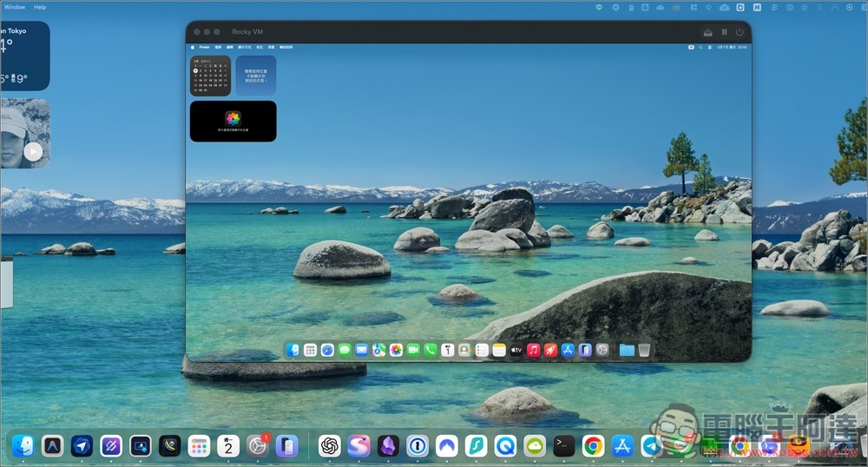Open Messages in the VM dock
The width and height of the screenshot is (868, 467).
pyautogui.click(x=345, y=350)
